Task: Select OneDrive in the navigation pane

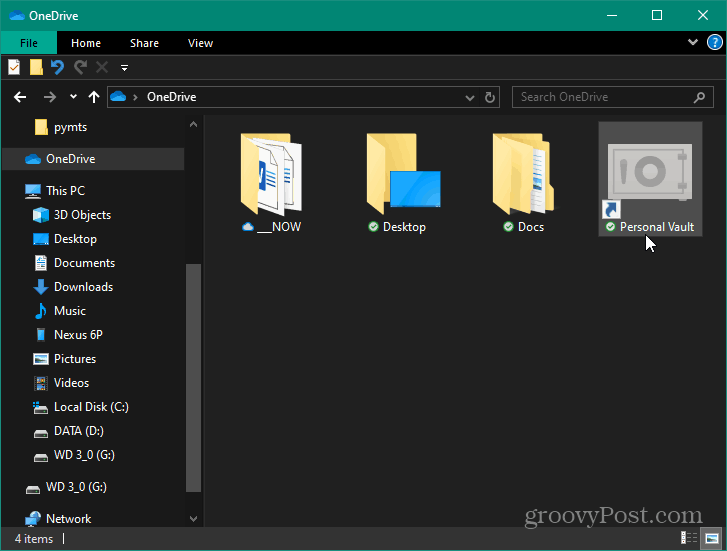Action: tap(93, 159)
